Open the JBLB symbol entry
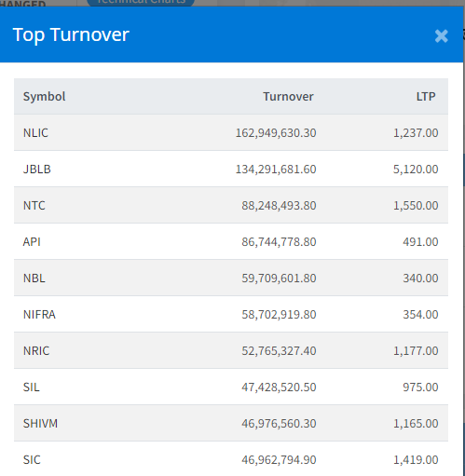 [x=37, y=170]
